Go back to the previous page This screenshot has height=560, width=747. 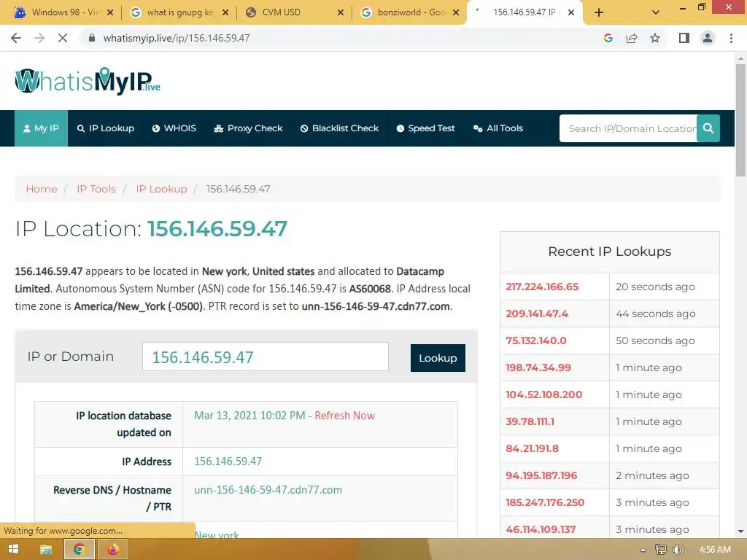(x=16, y=38)
